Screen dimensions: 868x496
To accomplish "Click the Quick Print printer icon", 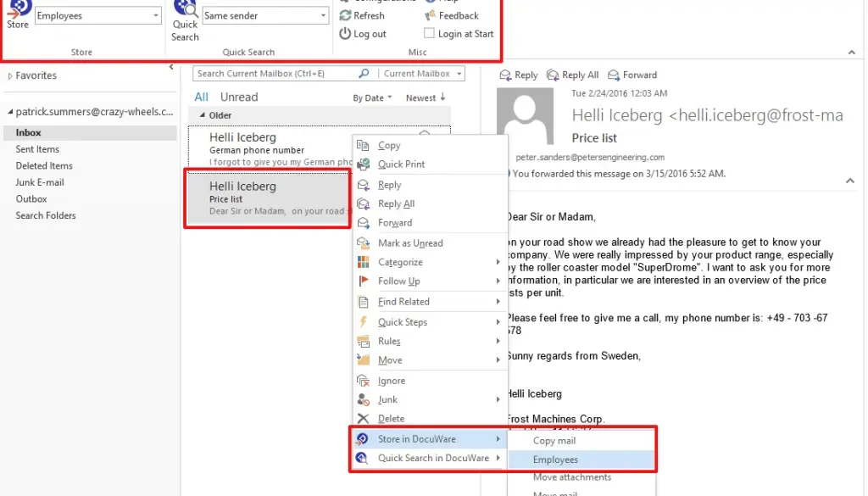I will 363,164.
